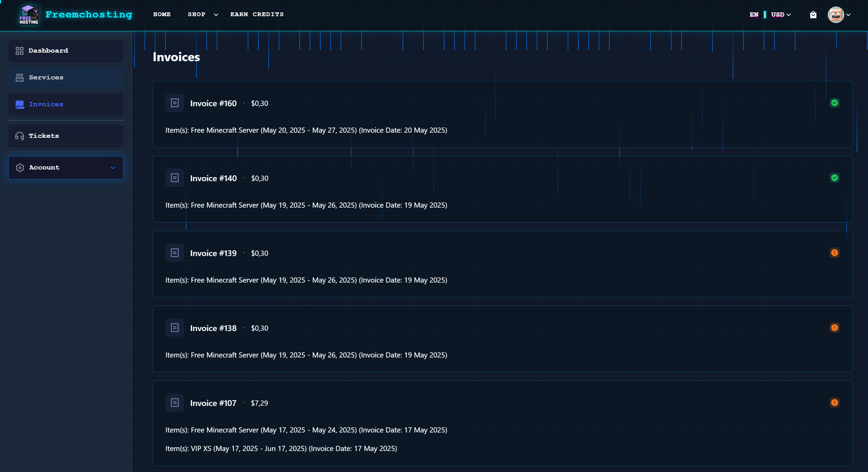Open the SHOP navigation dropdown
868x472 pixels.
[x=203, y=14]
